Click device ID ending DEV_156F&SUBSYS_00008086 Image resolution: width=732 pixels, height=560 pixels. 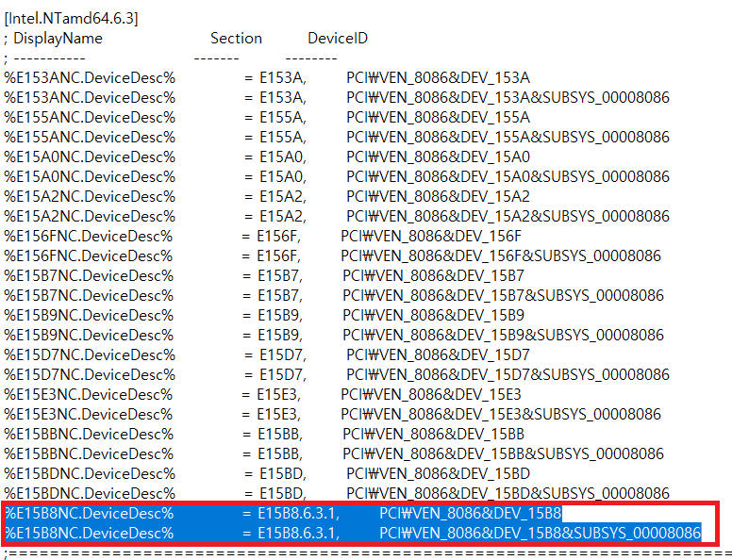coord(501,256)
